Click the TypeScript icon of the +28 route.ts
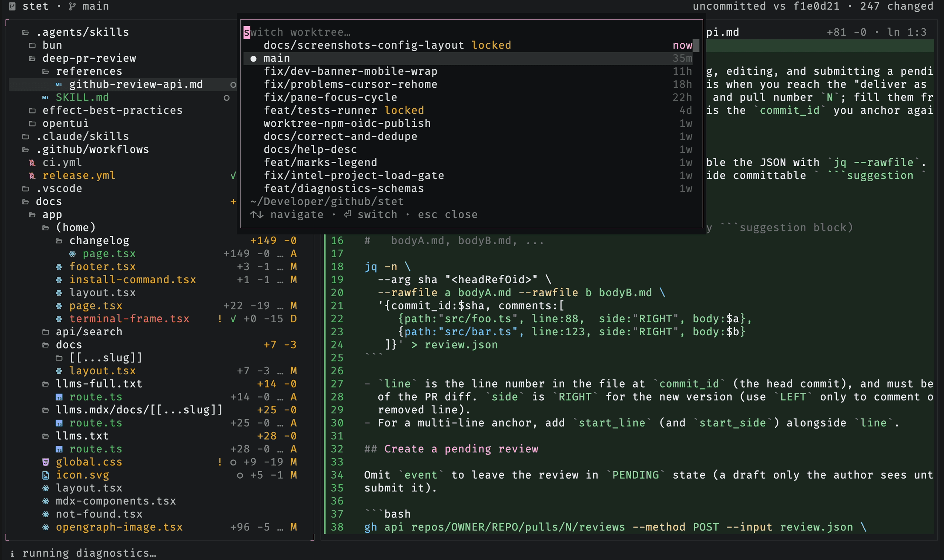This screenshot has width=944, height=560. (59, 449)
